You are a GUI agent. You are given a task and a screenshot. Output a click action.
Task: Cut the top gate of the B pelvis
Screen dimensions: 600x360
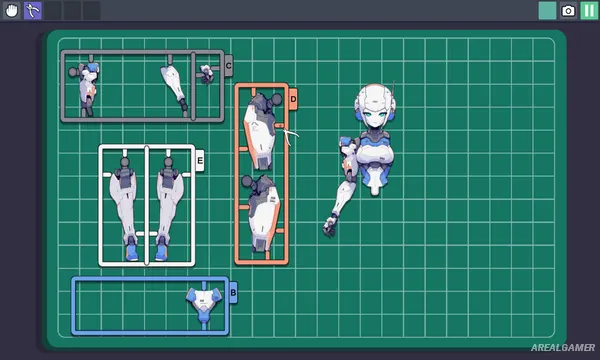tap(204, 285)
